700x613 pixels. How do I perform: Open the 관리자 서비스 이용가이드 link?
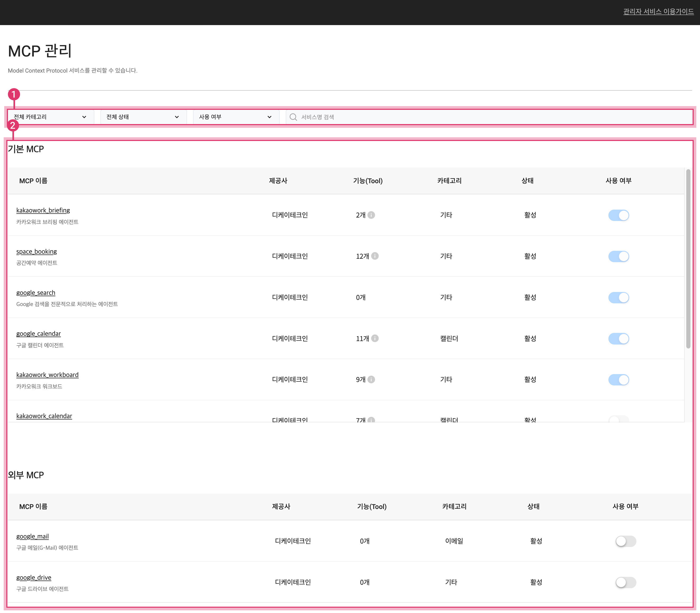pos(658,12)
